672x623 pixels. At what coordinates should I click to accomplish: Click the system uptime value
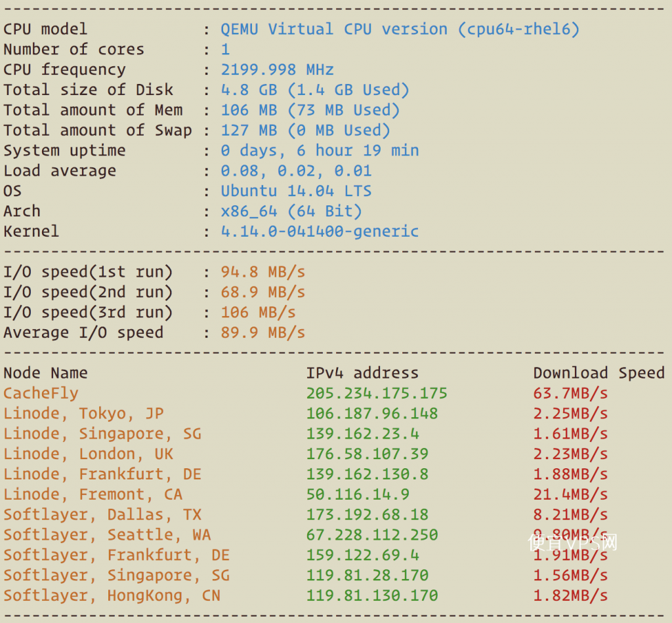coord(320,151)
